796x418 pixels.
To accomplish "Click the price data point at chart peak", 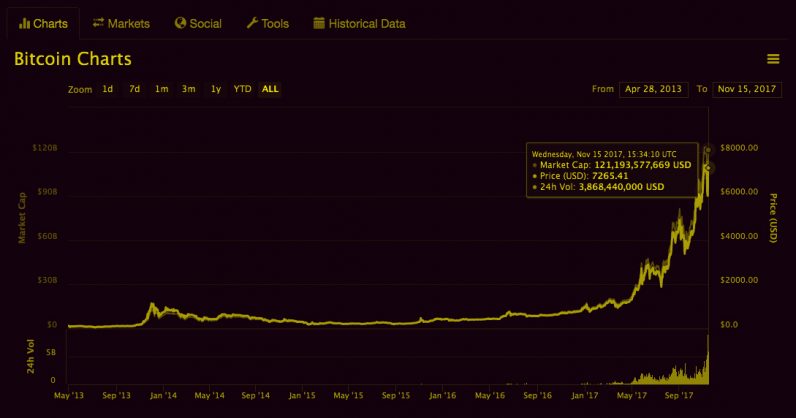I will tap(708, 150).
